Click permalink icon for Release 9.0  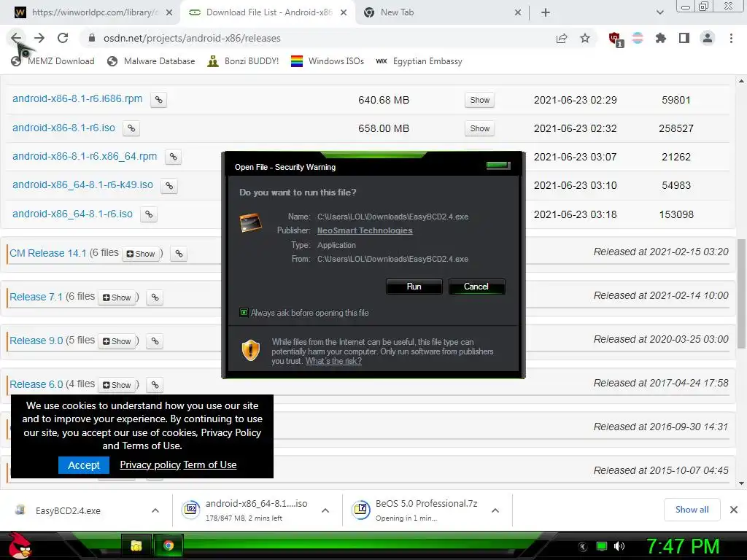click(x=155, y=341)
